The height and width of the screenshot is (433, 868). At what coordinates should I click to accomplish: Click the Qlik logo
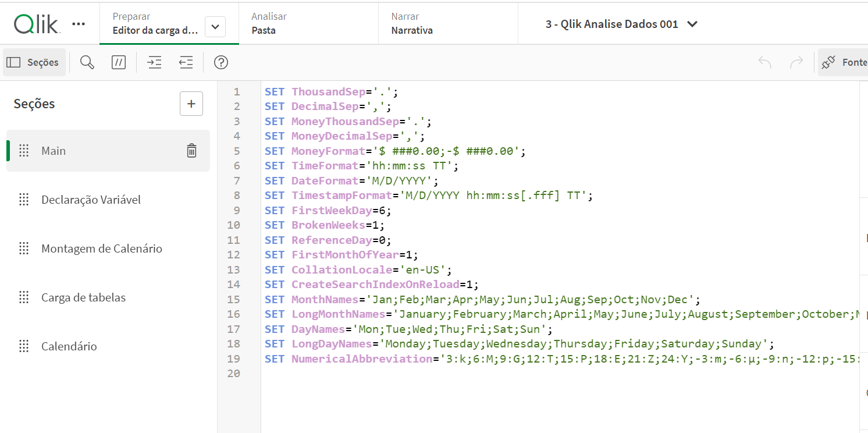pos(36,24)
